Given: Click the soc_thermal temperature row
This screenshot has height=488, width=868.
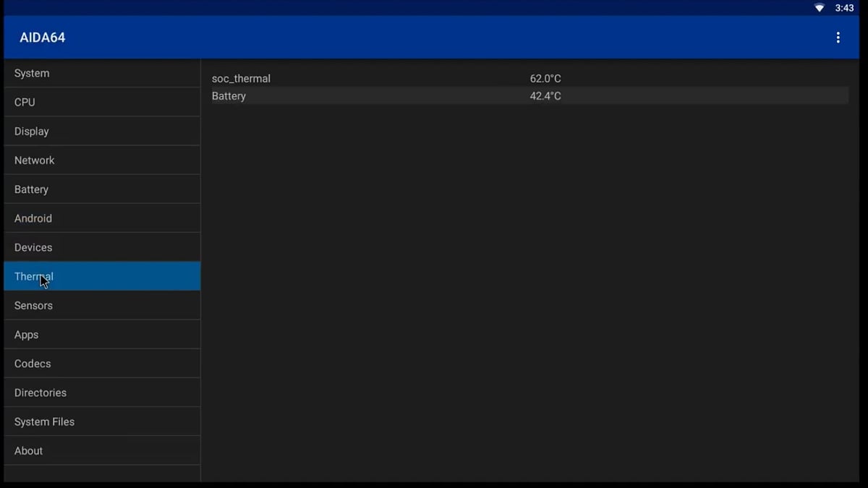Looking at the screenshot, I should pyautogui.click(x=528, y=78).
